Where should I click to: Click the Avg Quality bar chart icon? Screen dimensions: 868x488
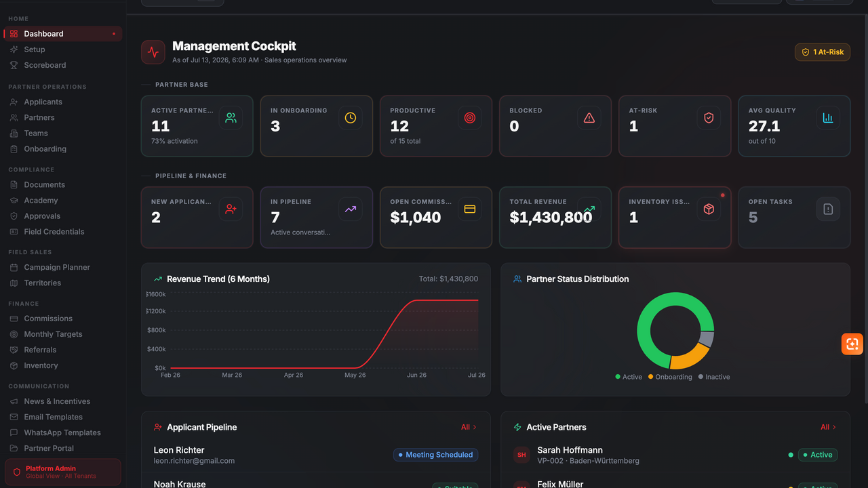[828, 118]
